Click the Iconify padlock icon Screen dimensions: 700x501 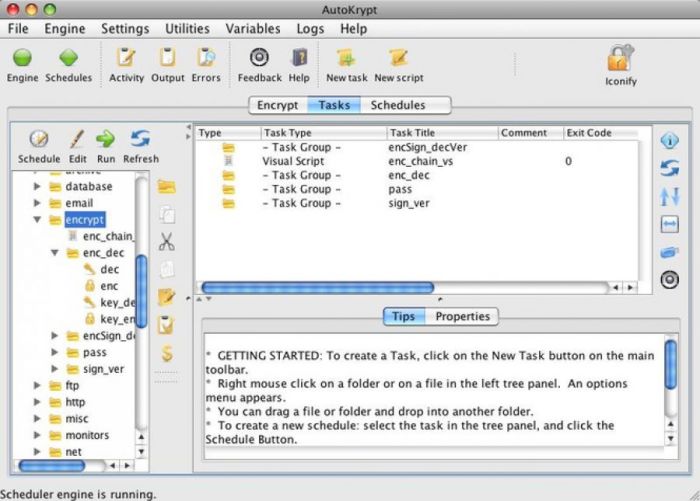coord(621,58)
